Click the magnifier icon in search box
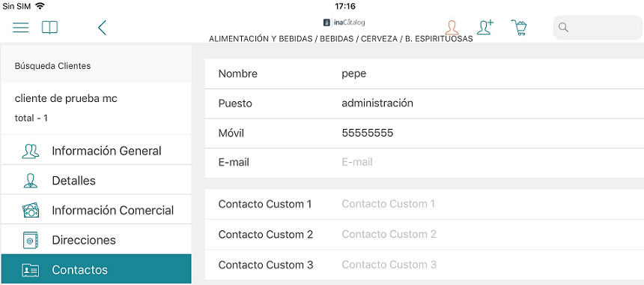 click(x=563, y=28)
